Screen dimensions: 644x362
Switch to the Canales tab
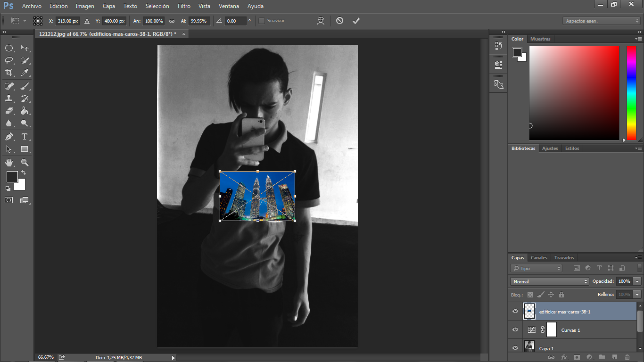coord(539,258)
